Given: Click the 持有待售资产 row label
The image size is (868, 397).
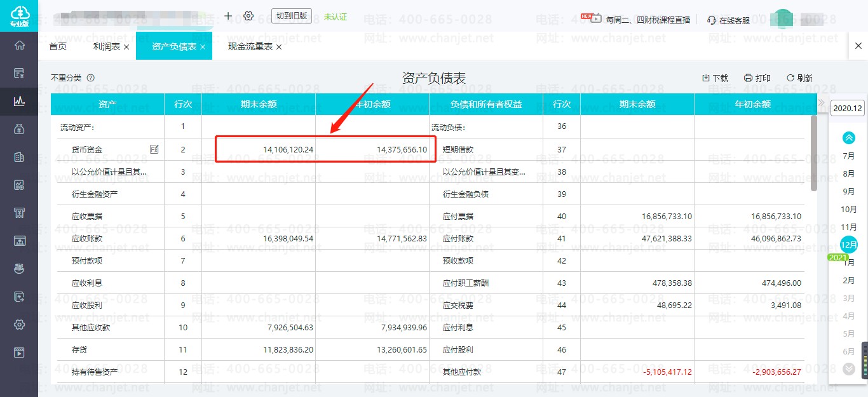Looking at the screenshot, I should point(95,372).
